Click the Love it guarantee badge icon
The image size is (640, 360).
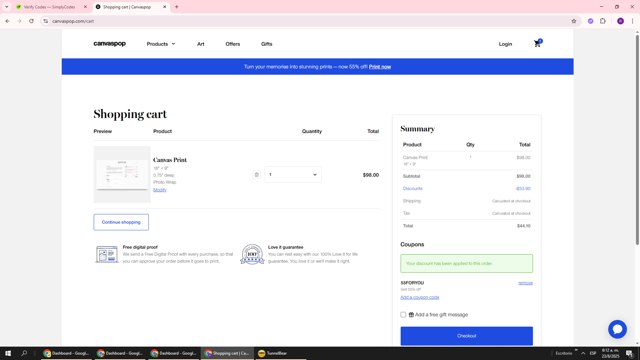(252, 254)
